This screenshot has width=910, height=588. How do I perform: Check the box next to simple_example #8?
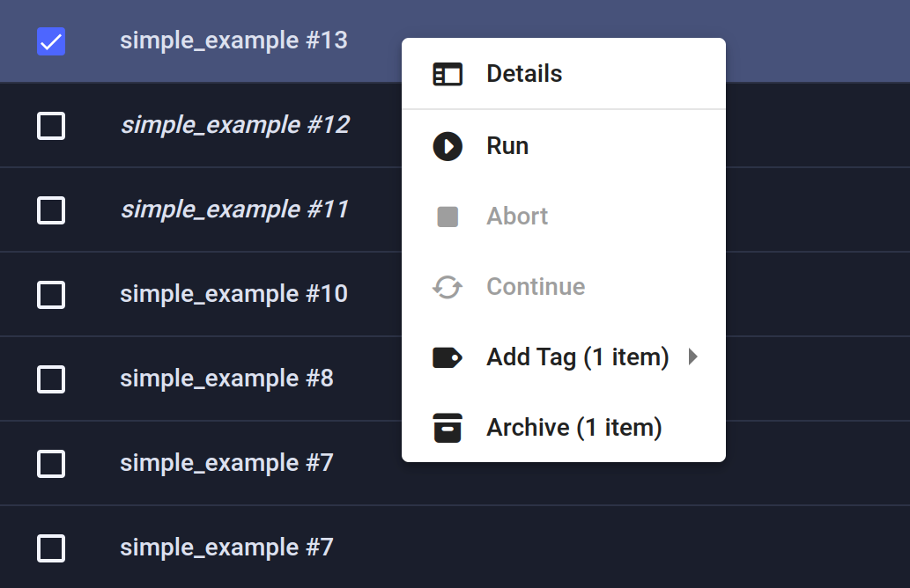[51, 379]
